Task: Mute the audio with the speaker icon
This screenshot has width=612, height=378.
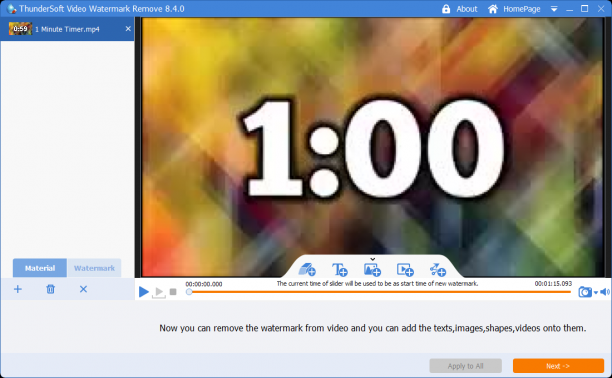Action: tap(605, 292)
